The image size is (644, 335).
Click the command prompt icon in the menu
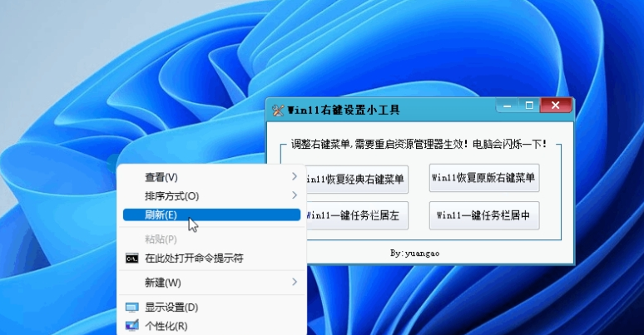(131, 259)
